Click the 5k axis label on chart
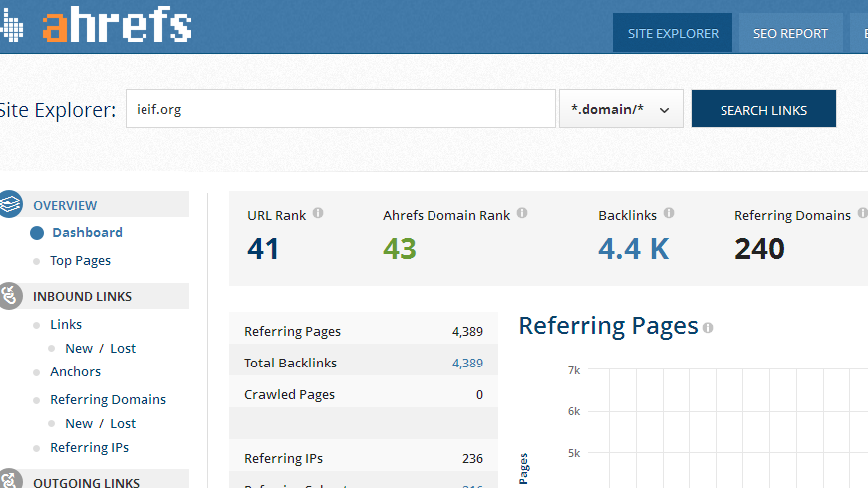Screen dimensions: 868x488 [x=574, y=453]
